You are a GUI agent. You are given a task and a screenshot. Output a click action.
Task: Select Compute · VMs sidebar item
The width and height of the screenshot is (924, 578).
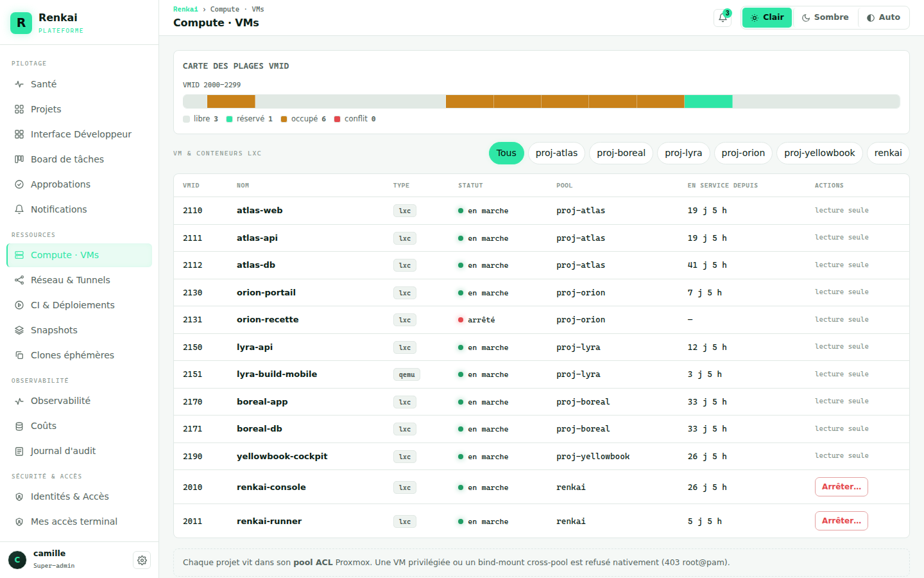[x=80, y=255]
